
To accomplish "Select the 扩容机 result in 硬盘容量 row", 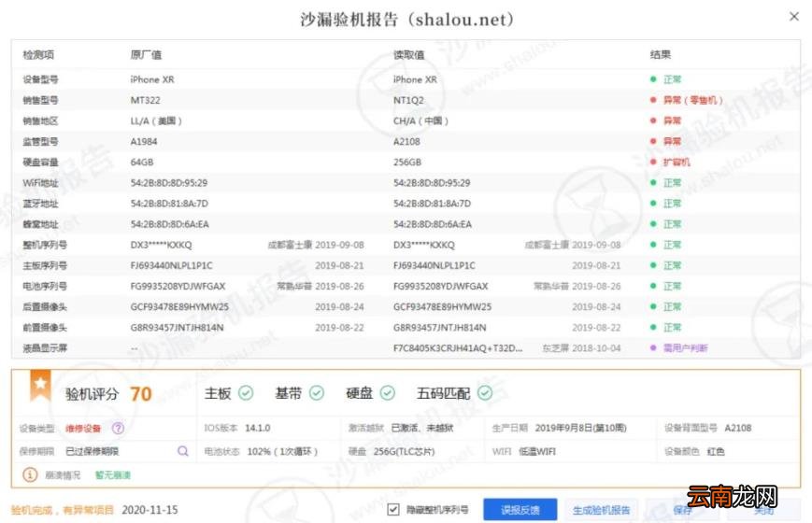I will [x=677, y=163].
